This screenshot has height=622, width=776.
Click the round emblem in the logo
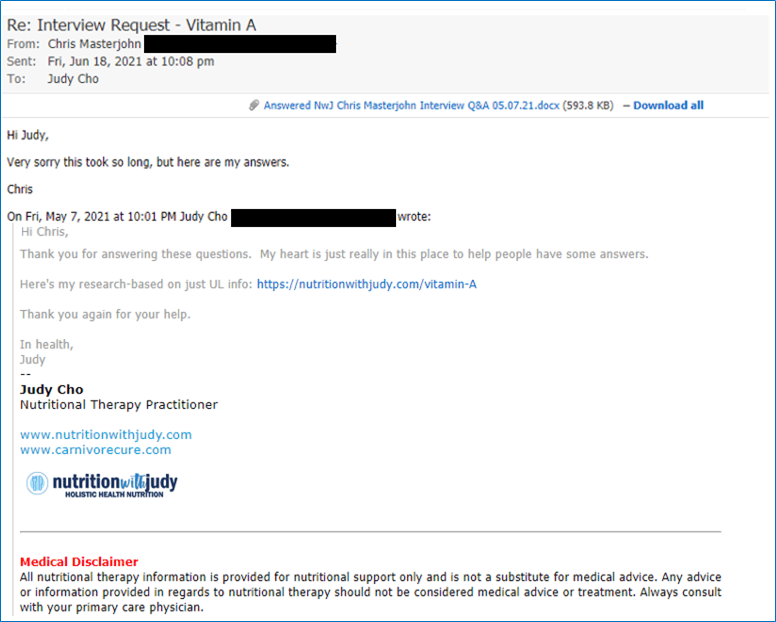37,484
